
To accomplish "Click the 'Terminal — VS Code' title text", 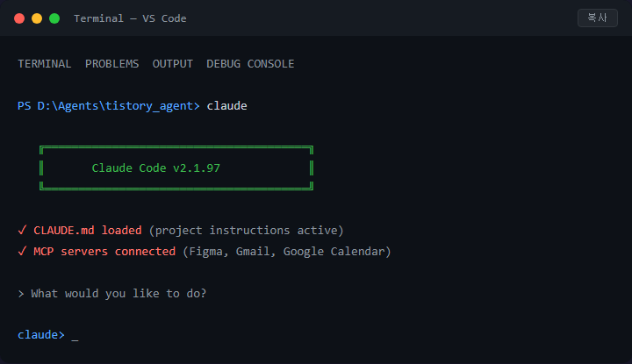I will click(x=130, y=18).
